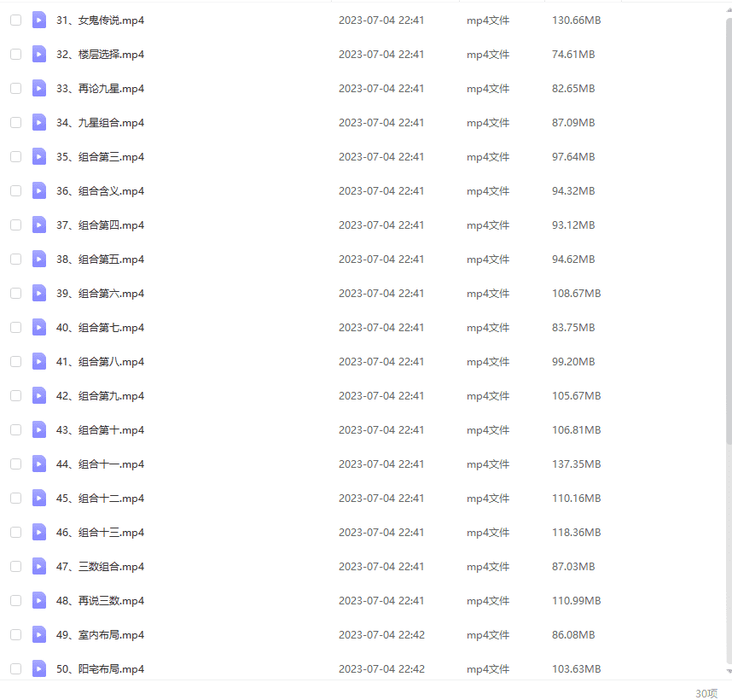This screenshot has height=700, width=732.
Task: Click the video icon for 45、组合十二.mp4
Action: (39, 498)
